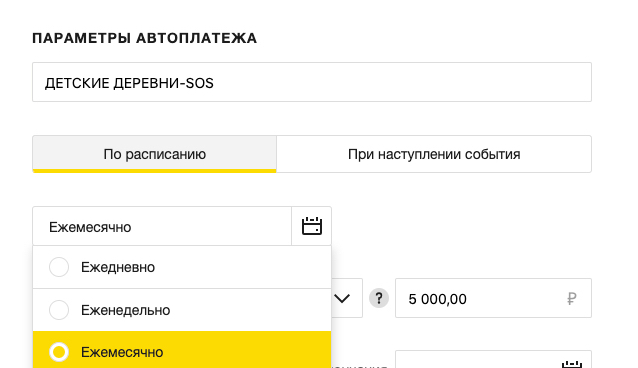638x368 pixels.
Task: Click the 5 000,00 amount field
Action: pos(493,298)
